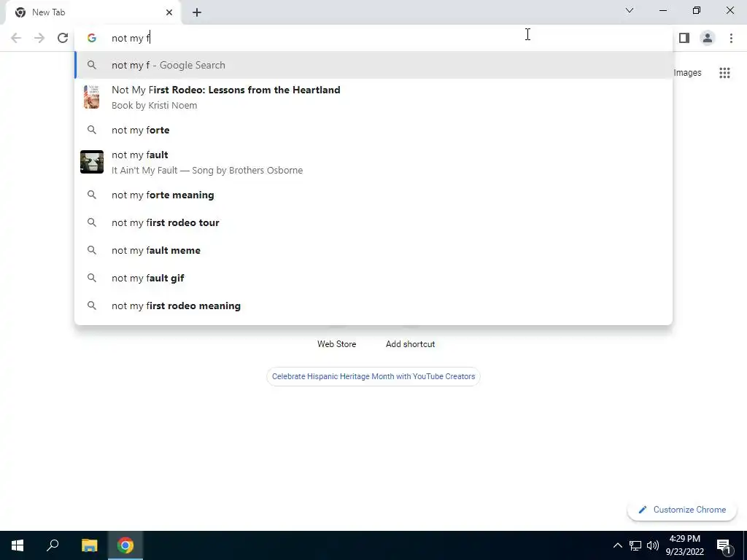
Task: Open a new tab with the plus button
Action: pyautogui.click(x=197, y=12)
